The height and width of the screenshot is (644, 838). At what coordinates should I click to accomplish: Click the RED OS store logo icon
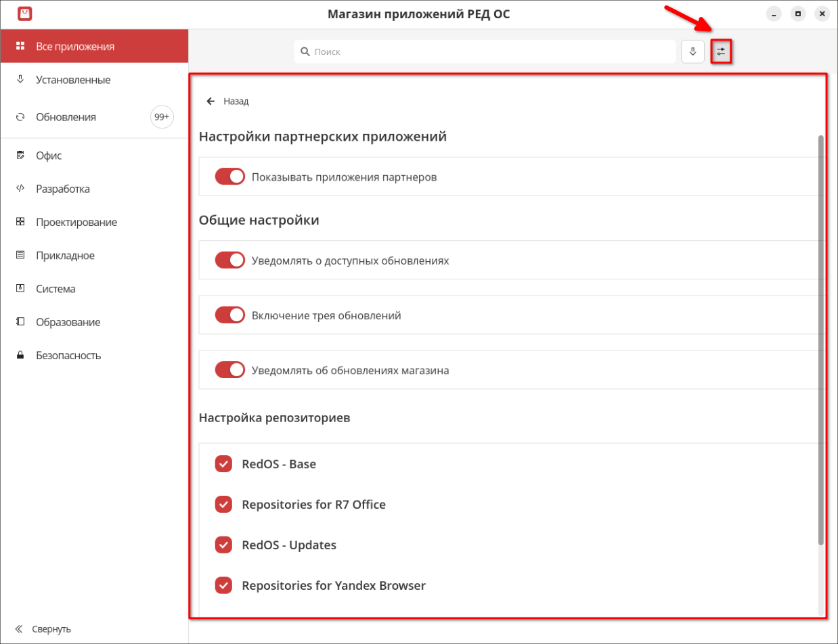tap(25, 14)
